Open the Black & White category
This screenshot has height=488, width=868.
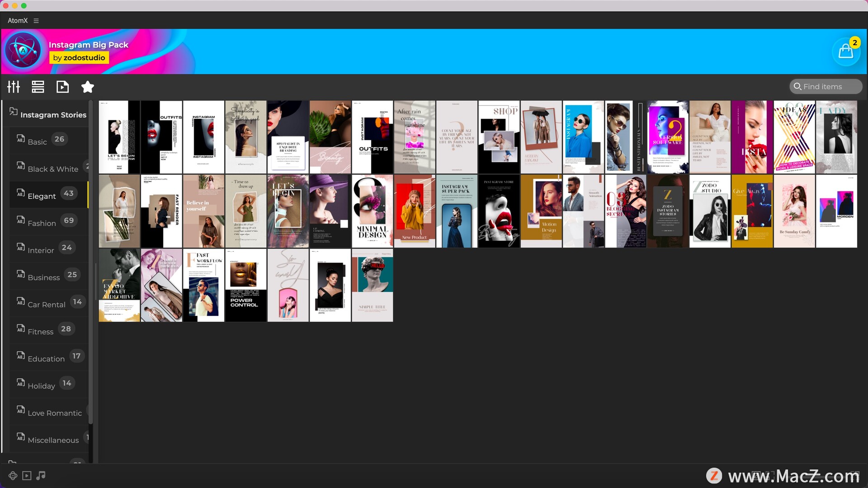(x=52, y=169)
